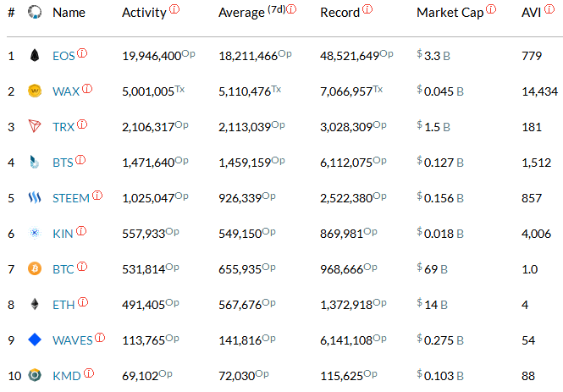This screenshot has height=392, width=563.
Task: Click the # rank column header
Action: 12,13
